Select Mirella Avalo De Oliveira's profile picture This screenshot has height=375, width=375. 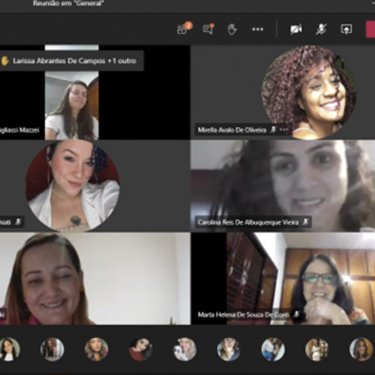point(309,92)
